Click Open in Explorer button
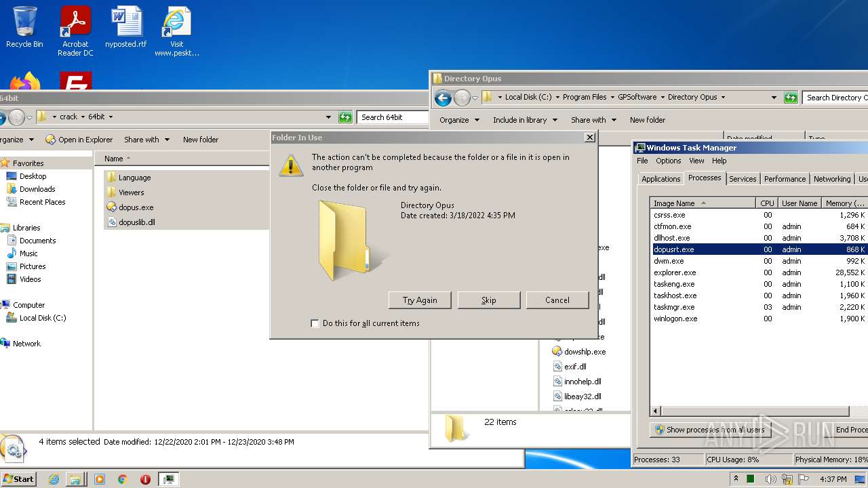868x488 pixels. pos(79,140)
